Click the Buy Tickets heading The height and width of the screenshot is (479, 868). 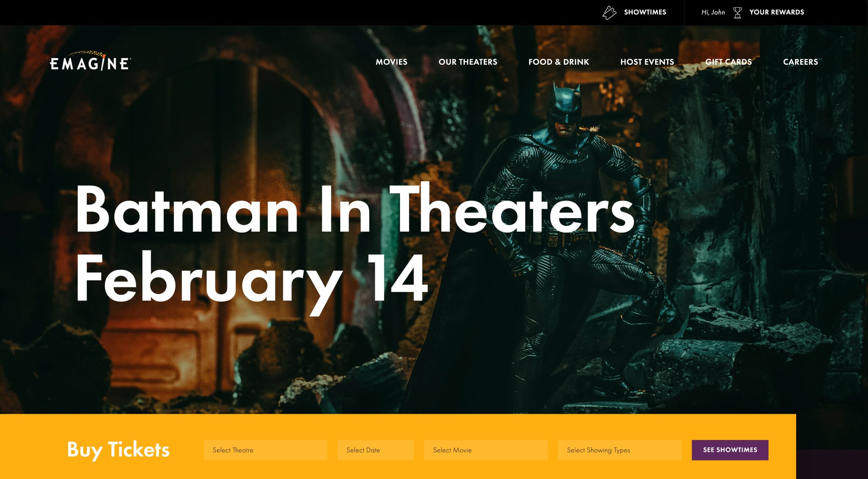click(118, 450)
